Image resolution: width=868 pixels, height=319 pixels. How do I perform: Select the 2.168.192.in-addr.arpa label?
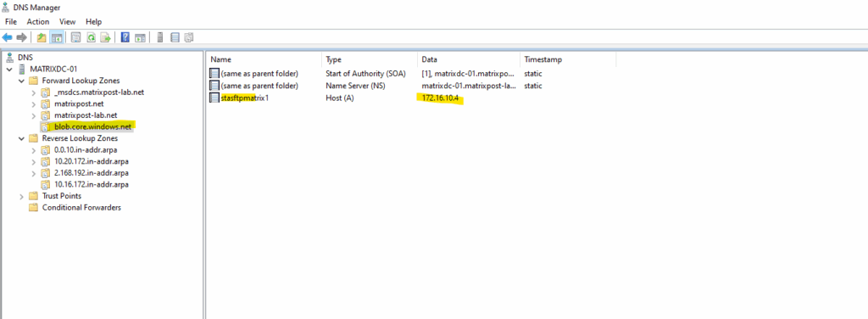coord(92,173)
